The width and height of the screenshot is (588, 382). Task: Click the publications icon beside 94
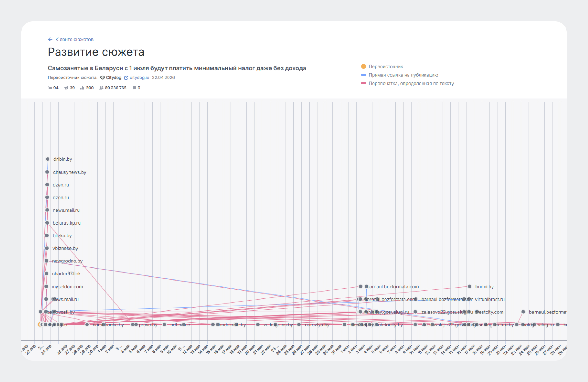50,88
